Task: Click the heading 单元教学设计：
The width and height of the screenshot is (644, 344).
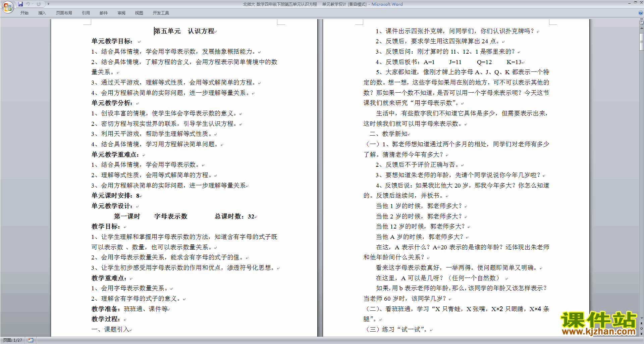Action: click(112, 206)
